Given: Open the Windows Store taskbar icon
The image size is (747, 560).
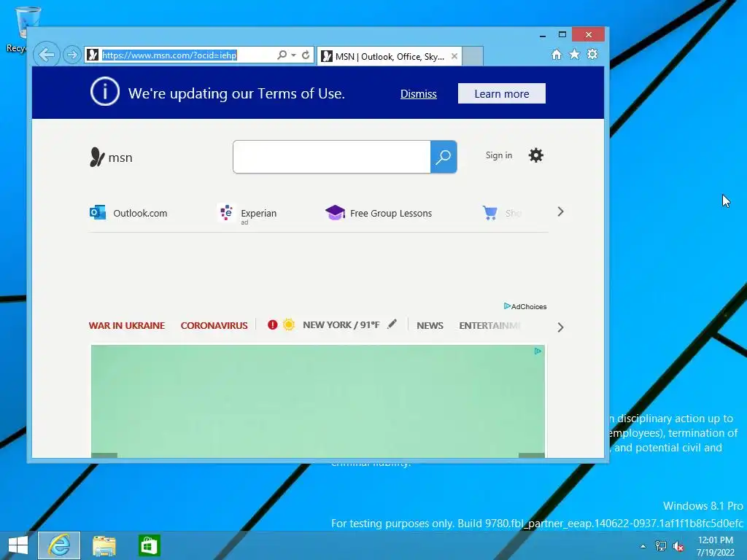Looking at the screenshot, I should point(149,545).
